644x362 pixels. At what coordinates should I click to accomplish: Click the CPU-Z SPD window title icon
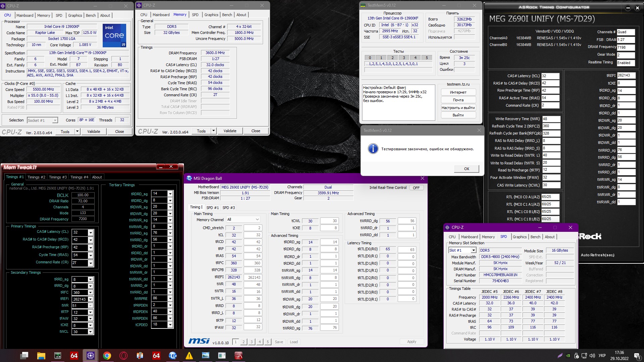447,227
